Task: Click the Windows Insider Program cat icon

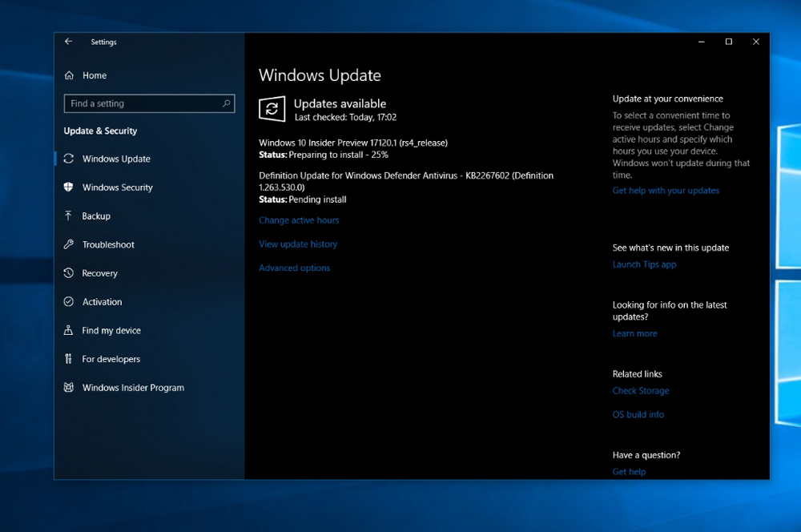Action: point(68,387)
